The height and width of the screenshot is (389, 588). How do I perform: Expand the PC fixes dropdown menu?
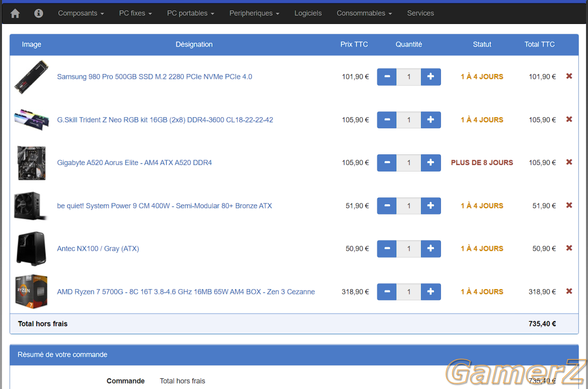(x=135, y=13)
